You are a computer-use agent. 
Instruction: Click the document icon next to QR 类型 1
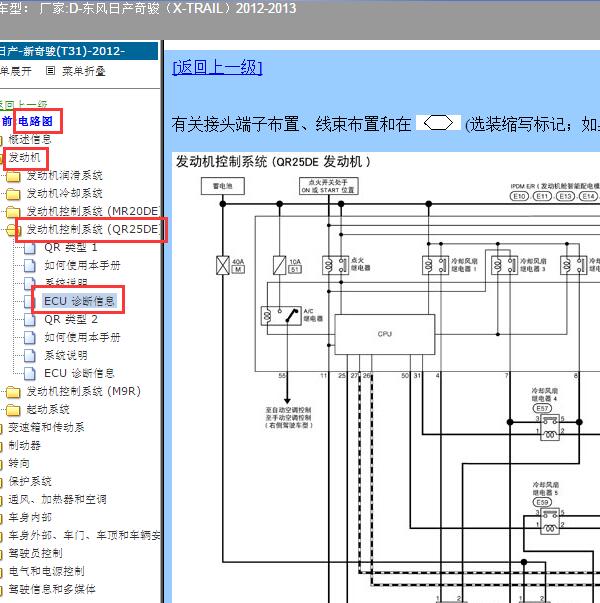click(x=30, y=248)
